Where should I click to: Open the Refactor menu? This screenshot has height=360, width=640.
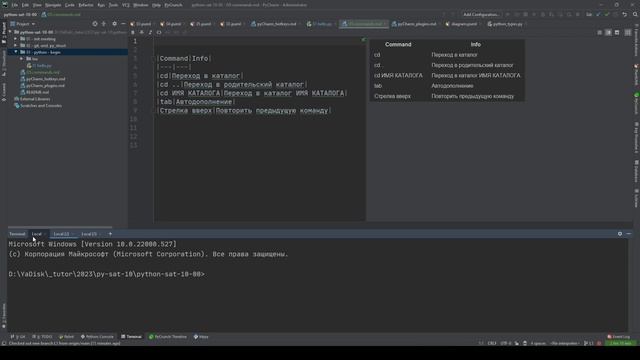pyautogui.click(x=86, y=5)
